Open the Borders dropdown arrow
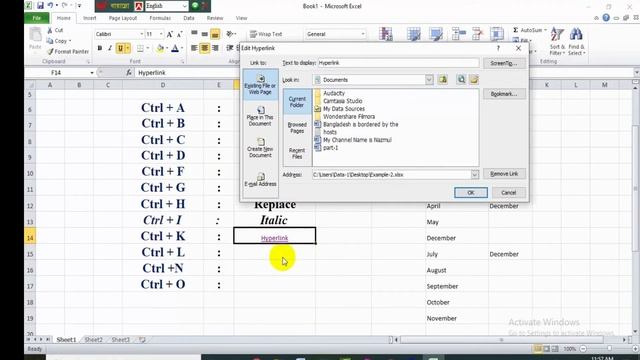The image size is (640, 360). (147, 48)
